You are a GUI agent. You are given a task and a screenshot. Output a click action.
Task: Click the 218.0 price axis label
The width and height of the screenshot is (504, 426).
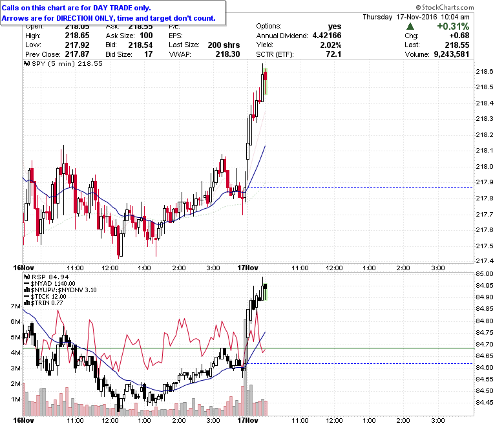coord(485,166)
